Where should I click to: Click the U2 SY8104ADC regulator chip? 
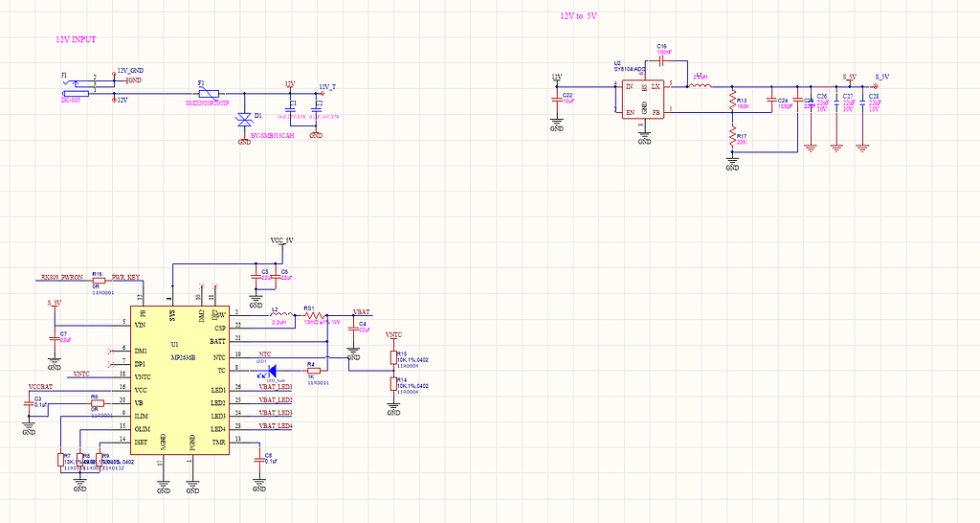[643, 99]
